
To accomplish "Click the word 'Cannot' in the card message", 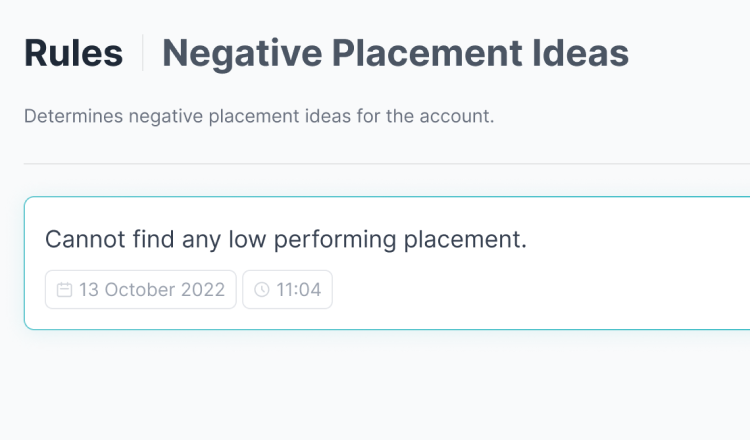I will coord(85,239).
